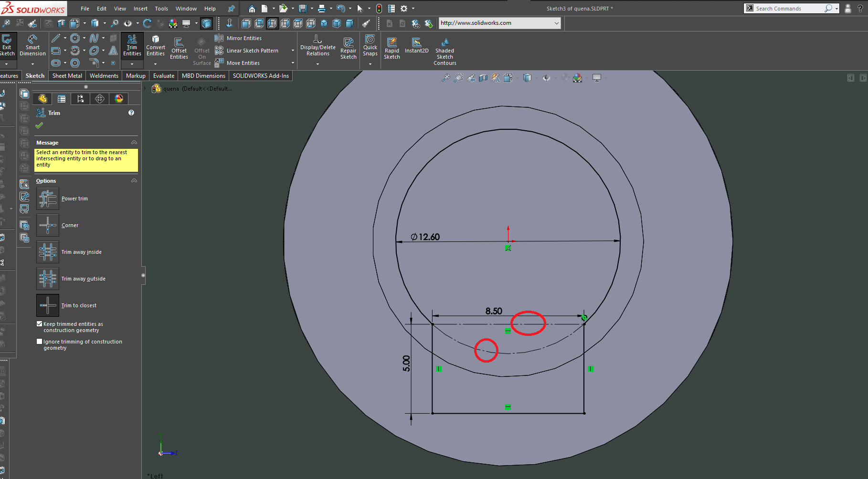Select the Ellipse sketch tool
Viewport: 868px width, 479px height.
[x=94, y=51]
